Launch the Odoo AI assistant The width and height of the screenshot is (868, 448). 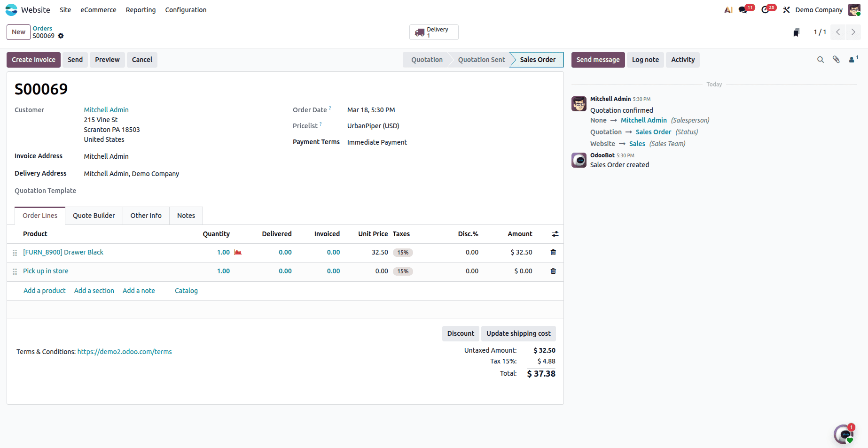[727, 9]
